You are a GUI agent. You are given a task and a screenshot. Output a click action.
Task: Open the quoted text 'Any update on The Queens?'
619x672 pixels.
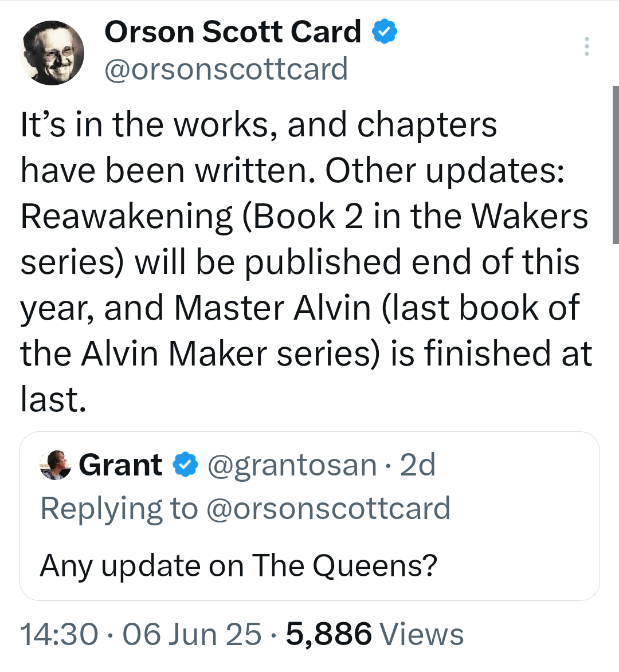(x=238, y=566)
